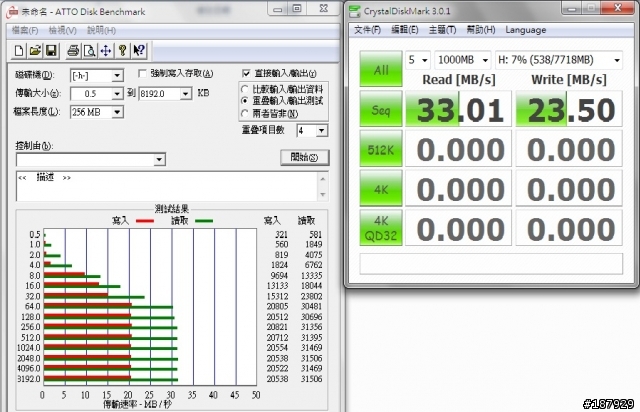640x412 pixels.
Task: Click the Print icon in ATTO toolbar
Action: point(73,51)
